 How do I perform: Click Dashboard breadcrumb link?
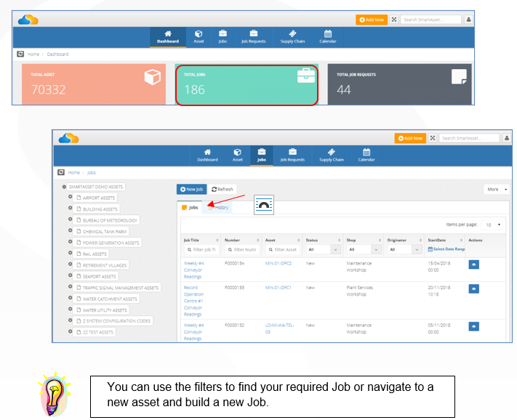point(57,54)
